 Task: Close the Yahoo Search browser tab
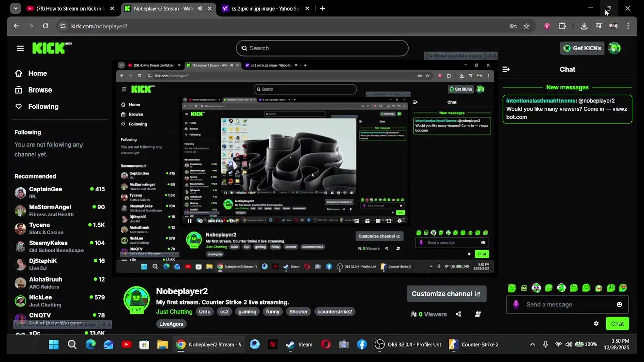tap(307, 8)
